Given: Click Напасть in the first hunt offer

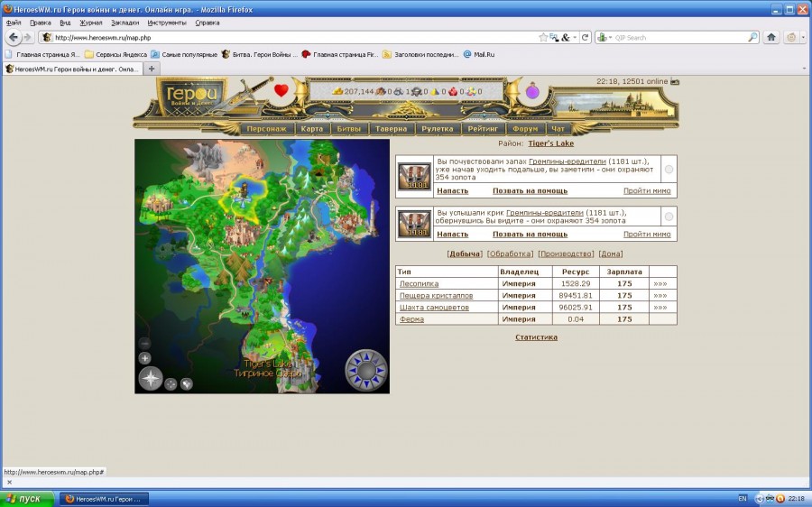Looking at the screenshot, I should point(453,190).
